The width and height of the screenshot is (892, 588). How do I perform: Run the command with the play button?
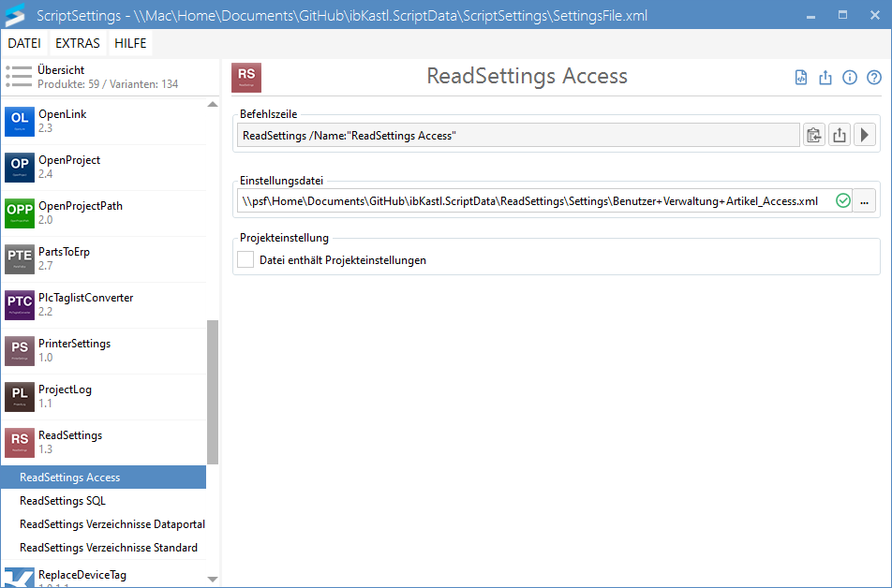tap(865, 136)
